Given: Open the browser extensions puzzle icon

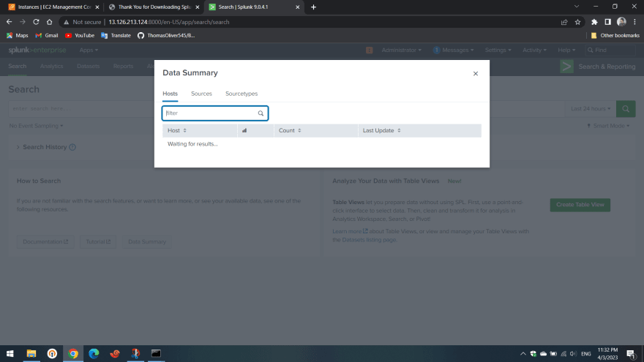Looking at the screenshot, I should tap(594, 22).
